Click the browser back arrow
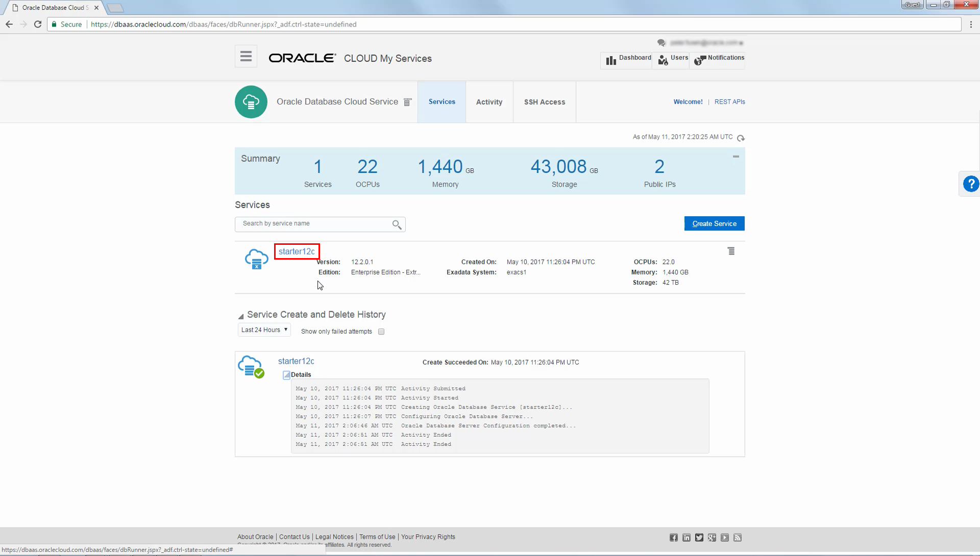 (9, 24)
